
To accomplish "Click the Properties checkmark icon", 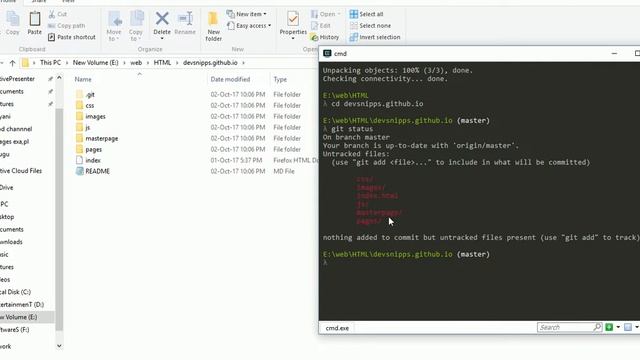I will tap(293, 19).
